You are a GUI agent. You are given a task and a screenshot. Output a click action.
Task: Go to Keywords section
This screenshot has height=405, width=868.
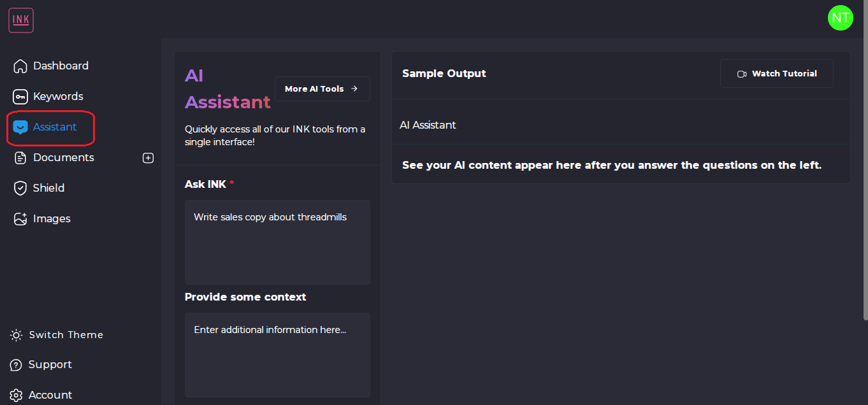[58, 96]
